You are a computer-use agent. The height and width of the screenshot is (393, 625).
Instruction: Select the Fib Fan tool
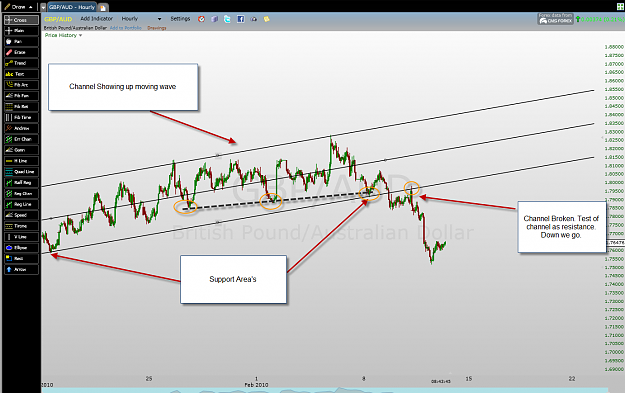coord(22,96)
